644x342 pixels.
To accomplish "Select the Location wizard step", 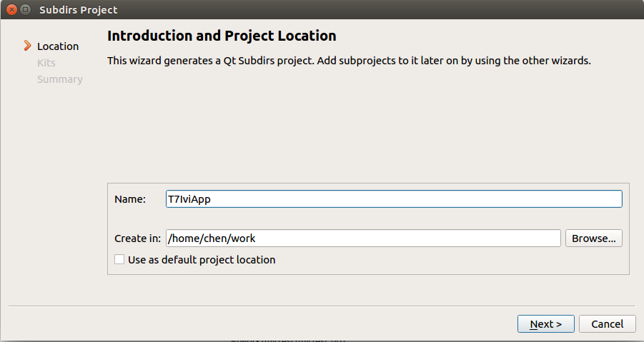I will coord(58,46).
